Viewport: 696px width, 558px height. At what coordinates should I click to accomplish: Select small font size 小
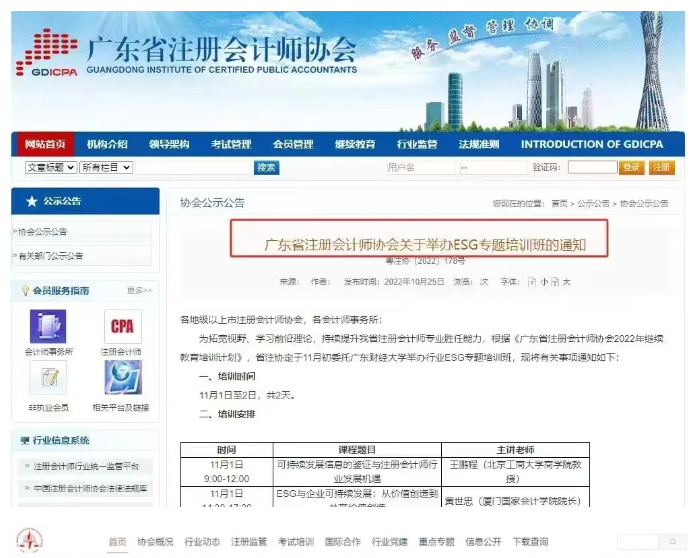click(544, 282)
